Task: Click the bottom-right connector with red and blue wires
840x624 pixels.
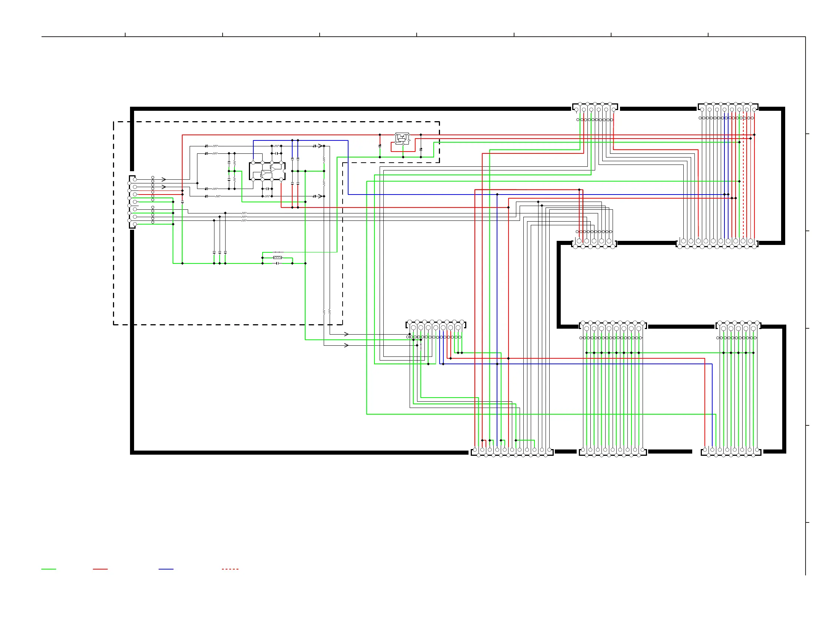Action: coord(731,452)
